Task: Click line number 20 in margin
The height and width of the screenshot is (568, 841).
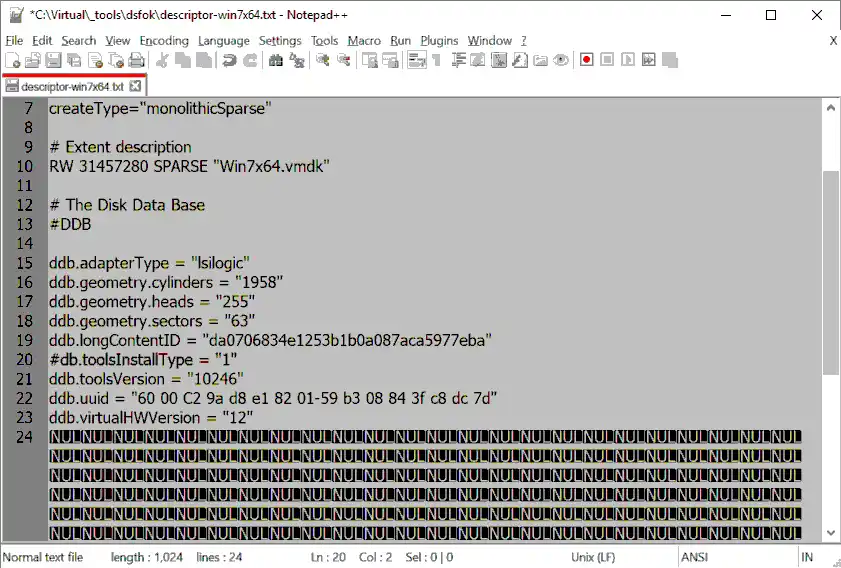Action: click(24, 359)
